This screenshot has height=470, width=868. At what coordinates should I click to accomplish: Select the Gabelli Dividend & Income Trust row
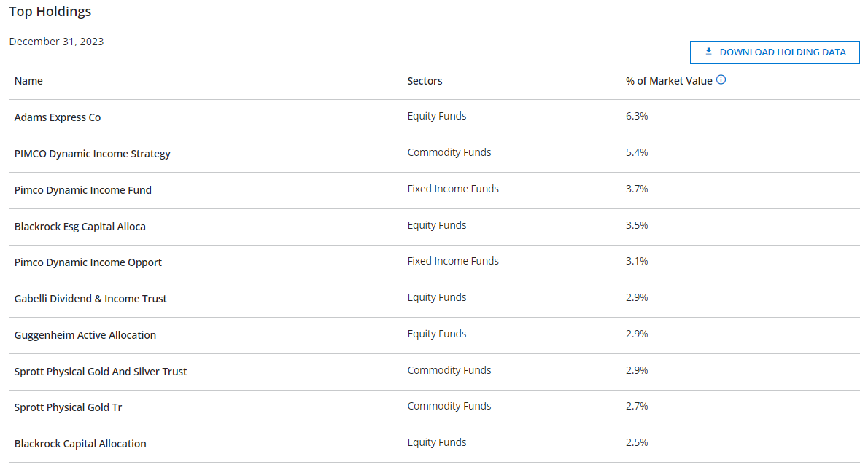point(90,297)
